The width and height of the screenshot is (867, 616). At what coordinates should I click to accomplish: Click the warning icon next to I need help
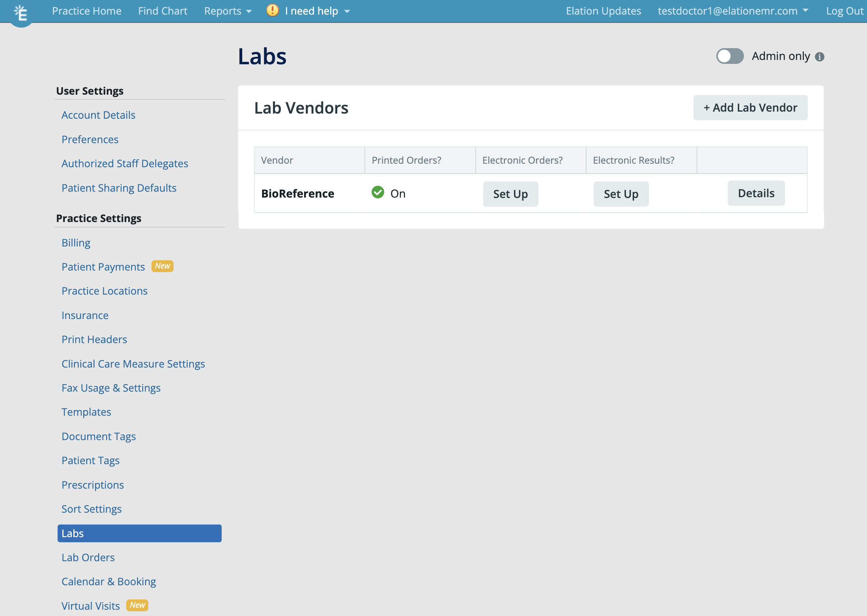point(272,11)
